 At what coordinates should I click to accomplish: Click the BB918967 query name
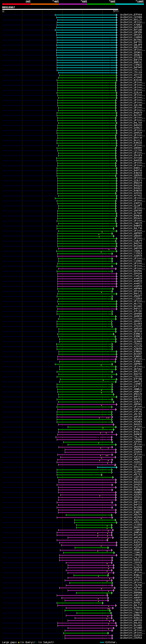(8, 8)
